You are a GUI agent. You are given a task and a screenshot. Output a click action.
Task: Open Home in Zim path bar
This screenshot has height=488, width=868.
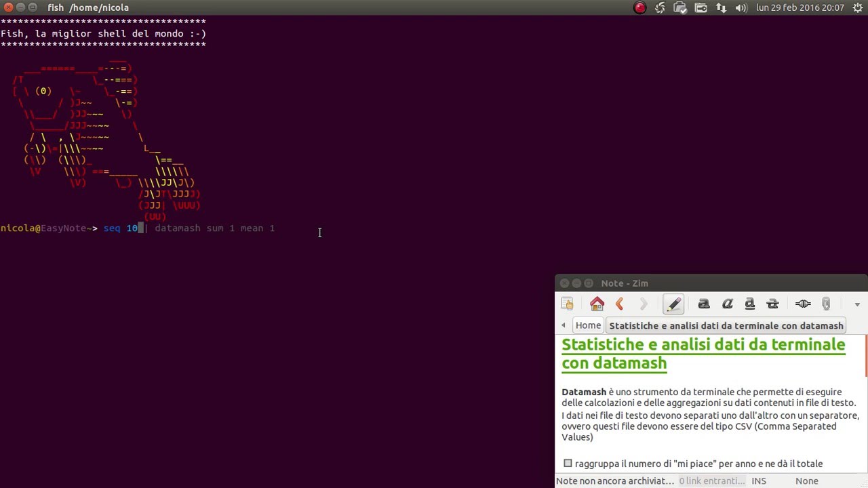point(588,325)
